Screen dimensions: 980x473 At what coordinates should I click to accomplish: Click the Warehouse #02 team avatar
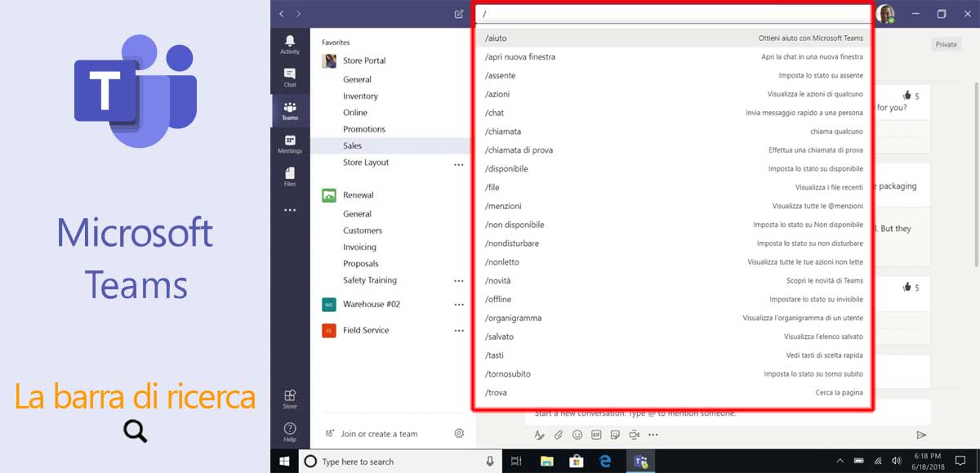(329, 304)
